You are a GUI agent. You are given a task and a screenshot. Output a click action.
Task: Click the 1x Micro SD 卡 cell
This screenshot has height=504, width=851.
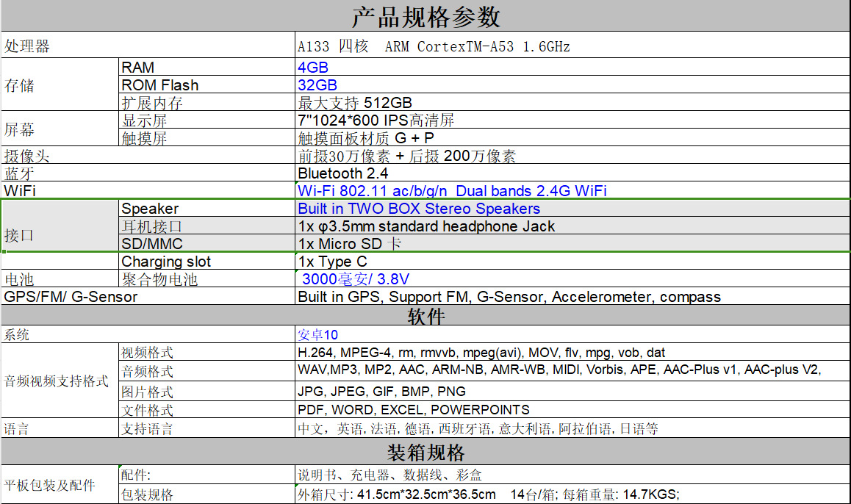[x=572, y=242]
